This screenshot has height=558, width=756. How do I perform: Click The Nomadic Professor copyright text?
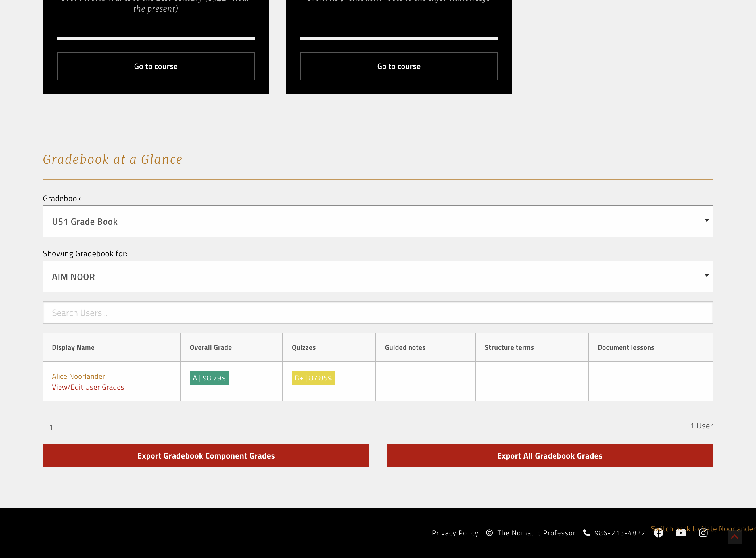536,533
